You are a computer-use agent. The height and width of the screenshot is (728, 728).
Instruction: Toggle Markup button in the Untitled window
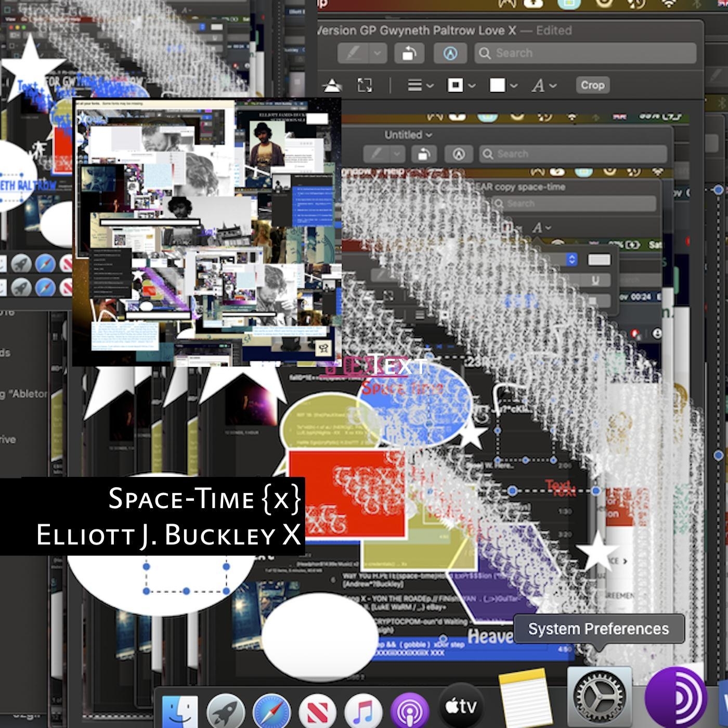[459, 154]
